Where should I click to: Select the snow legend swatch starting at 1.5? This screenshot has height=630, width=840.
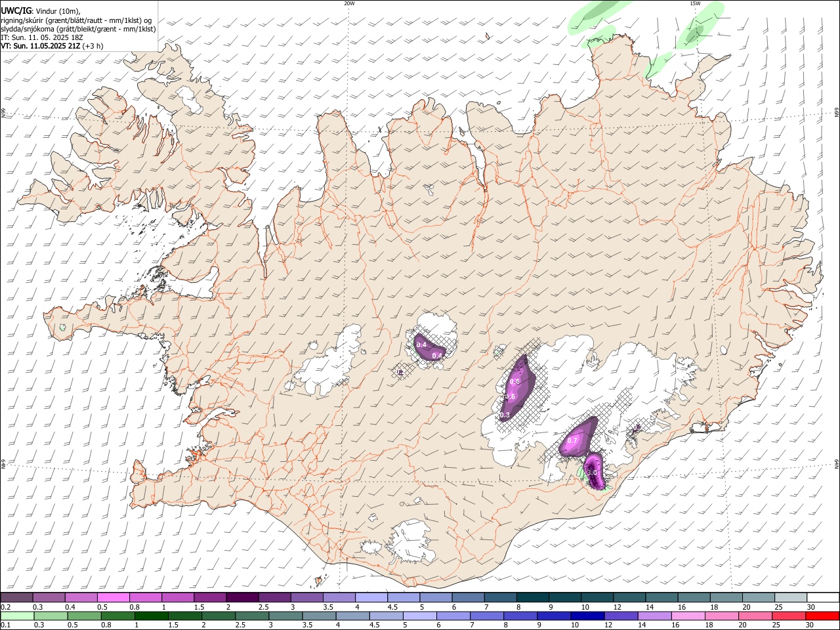click(210, 597)
